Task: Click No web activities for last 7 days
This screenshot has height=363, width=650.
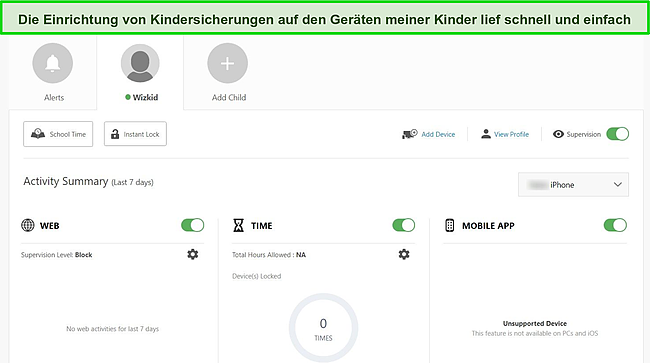Action: point(112,329)
